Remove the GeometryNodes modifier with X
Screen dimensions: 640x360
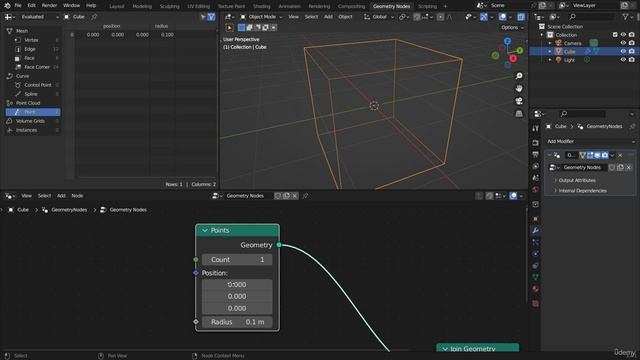[620, 155]
